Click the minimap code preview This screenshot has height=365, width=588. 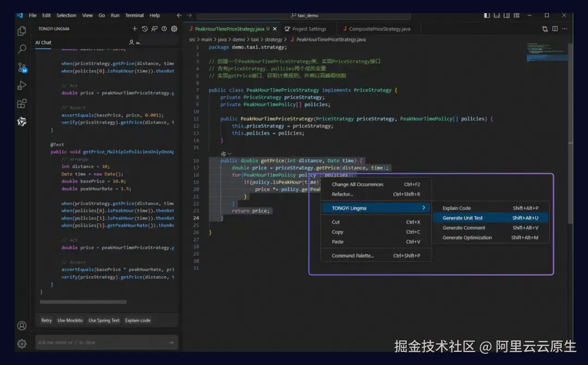tap(547, 52)
